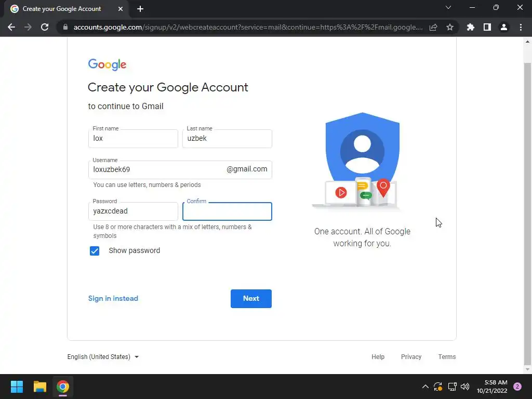The width and height of the screenshot is (532, 399).
Task: Click the Google logo
Action: (x=107, y=64)
